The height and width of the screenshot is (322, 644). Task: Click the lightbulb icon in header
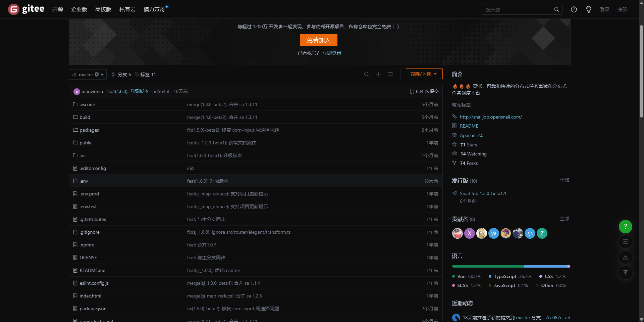pyautogui.click(x=589, y=9)
